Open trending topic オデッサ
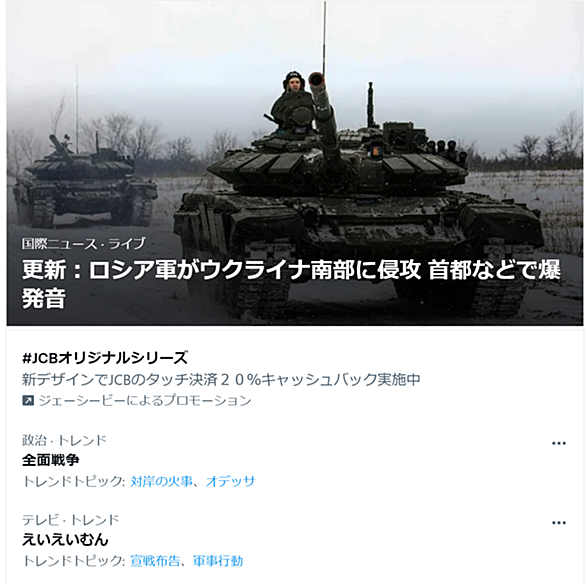This screenshot has height=584, width=586. coord(230,481)
